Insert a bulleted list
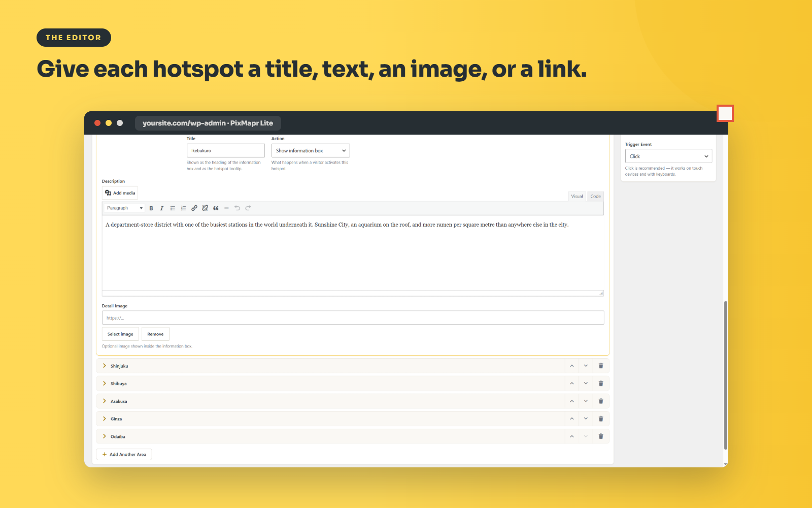This screenshot has height=508, width=812. (173, 208)
